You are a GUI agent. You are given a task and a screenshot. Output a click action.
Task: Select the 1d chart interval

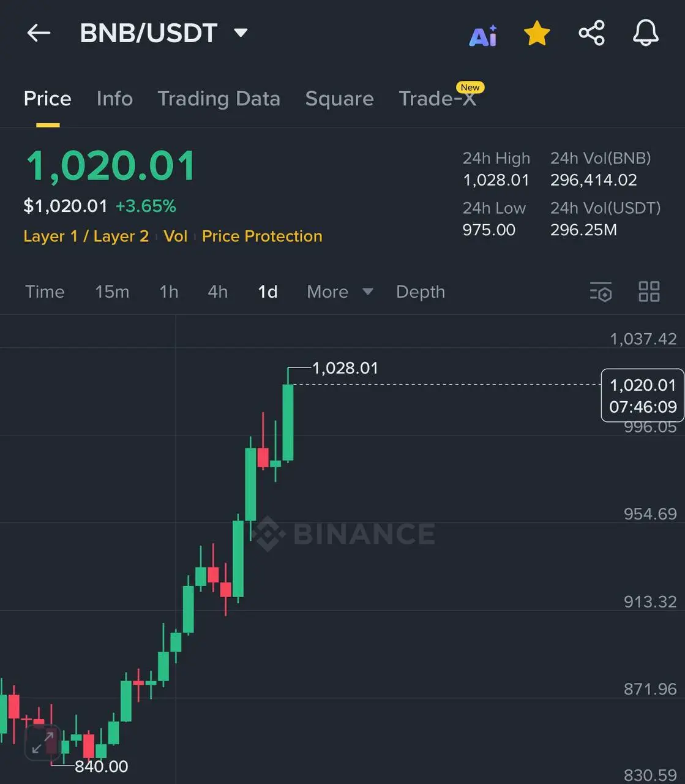pos(268,292)
